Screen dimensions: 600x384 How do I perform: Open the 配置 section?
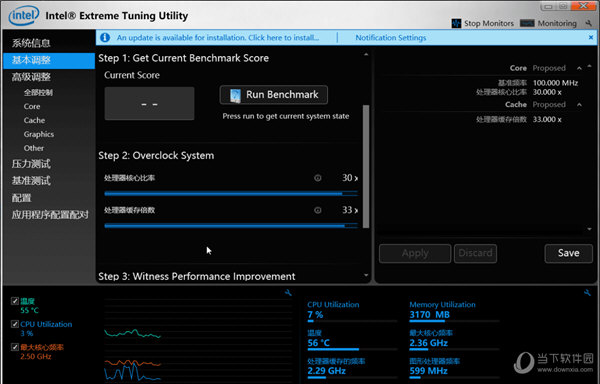[x=21, y=198]
